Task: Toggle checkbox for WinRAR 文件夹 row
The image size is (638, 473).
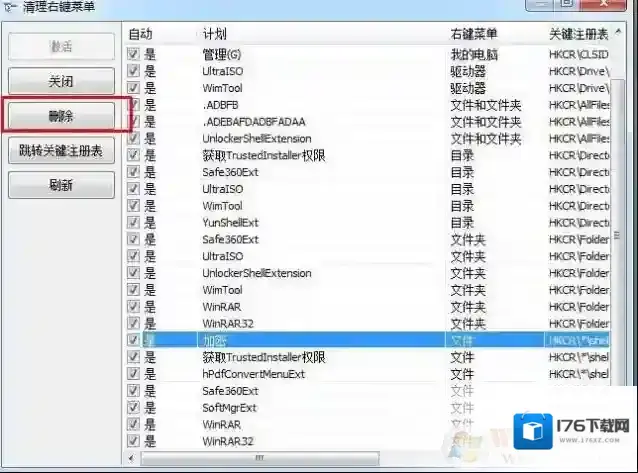Action: 133,307
